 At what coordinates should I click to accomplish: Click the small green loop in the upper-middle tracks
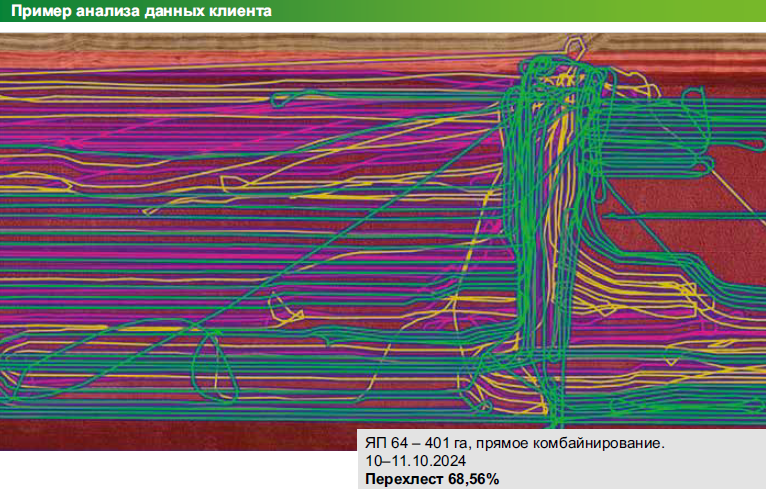coord(281,99)
